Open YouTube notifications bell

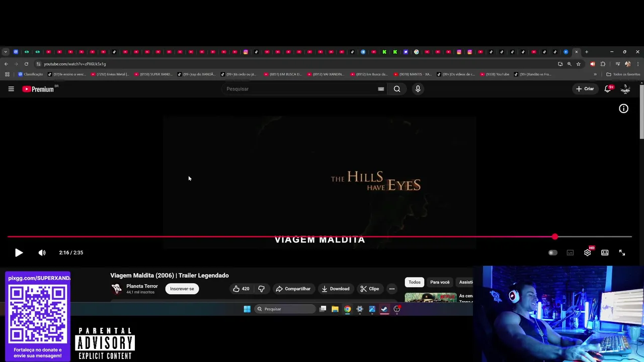(607, 89)
